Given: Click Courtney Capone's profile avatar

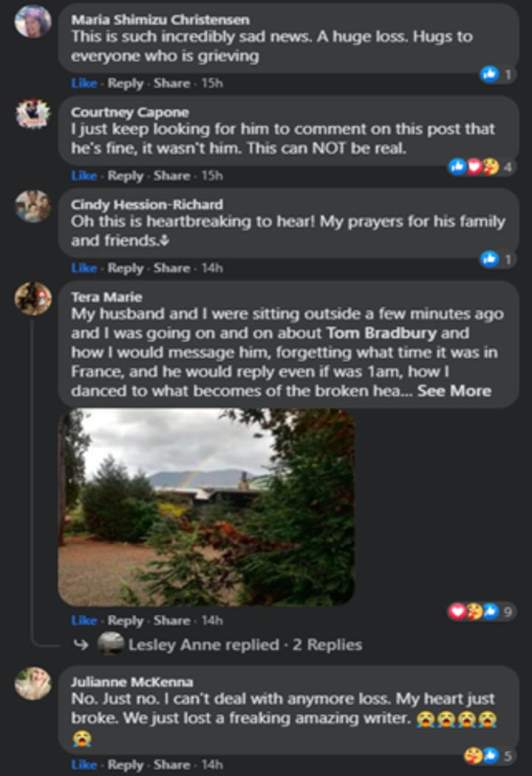Looking at the screenshot, I should [33, 114].
